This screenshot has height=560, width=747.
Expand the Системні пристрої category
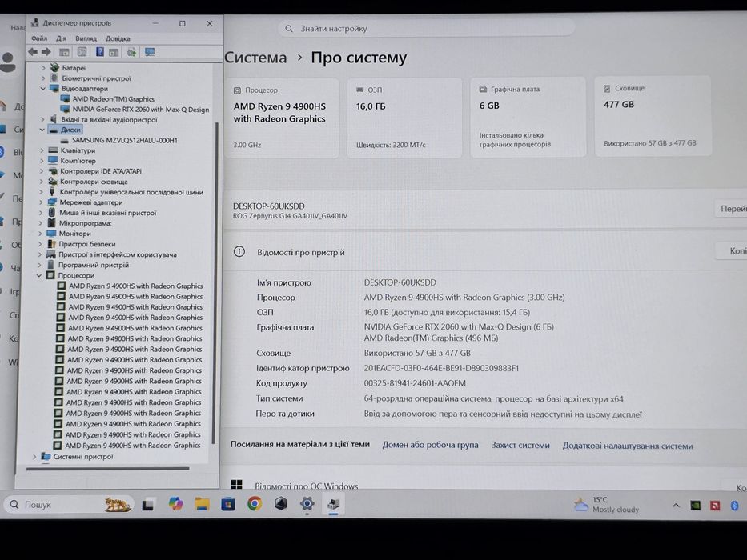[x=34, y=457]
